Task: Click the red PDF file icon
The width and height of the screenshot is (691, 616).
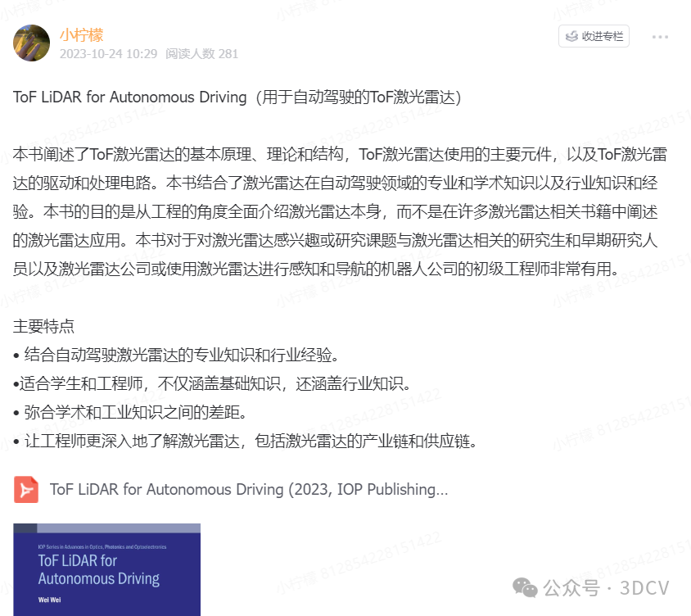Action: (x=26, y=490)
